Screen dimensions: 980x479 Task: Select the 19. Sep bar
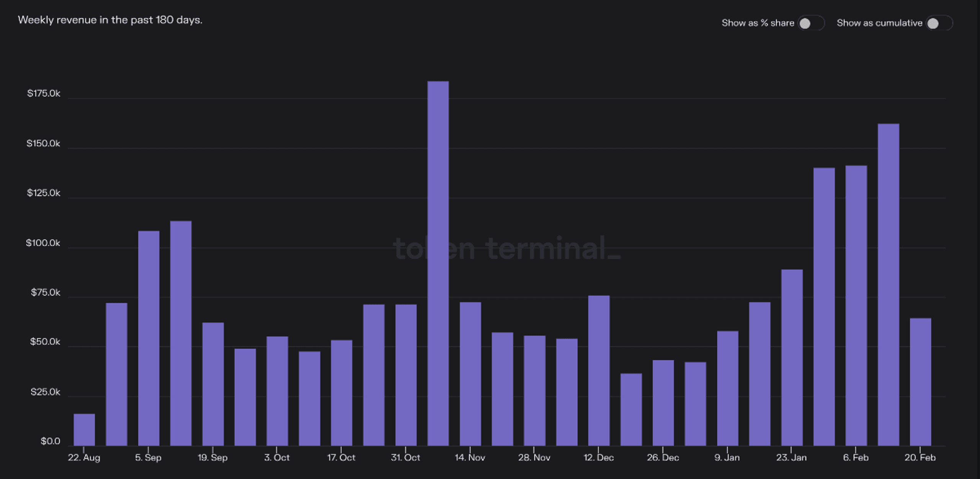[x=213, y=384]
